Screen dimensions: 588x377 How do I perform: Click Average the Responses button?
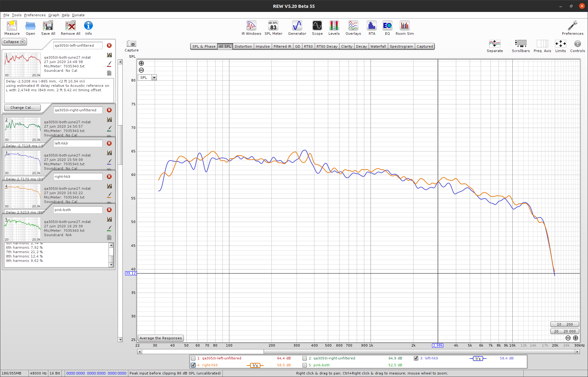click(x=161, y=338)
